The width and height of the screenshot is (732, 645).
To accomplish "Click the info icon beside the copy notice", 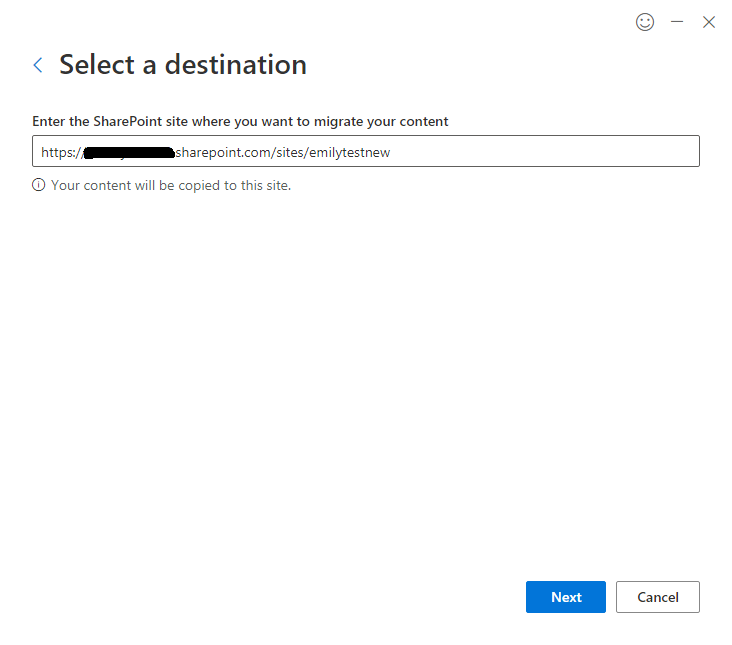I will (39, 185).
